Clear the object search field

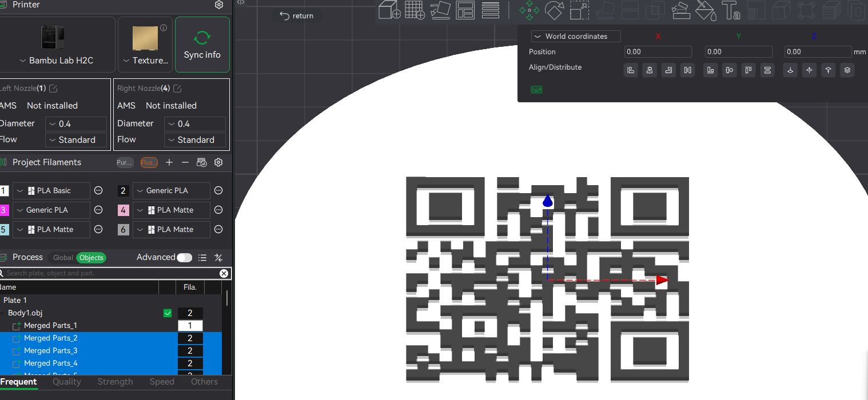pyautogui.click(x=224, y=273)
